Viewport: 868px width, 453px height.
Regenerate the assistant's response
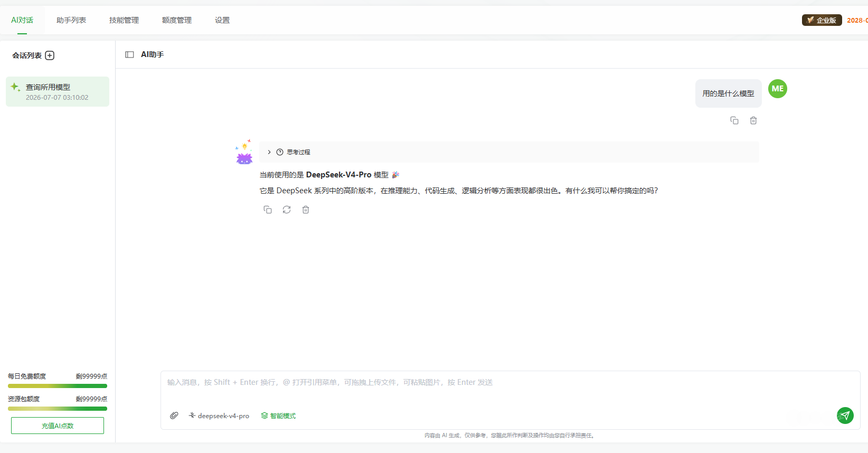287,210
